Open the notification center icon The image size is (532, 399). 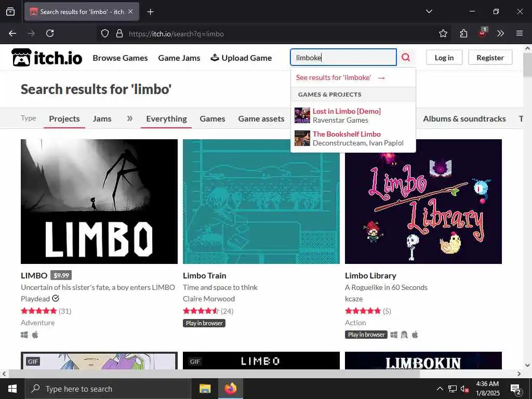point(516,389)
